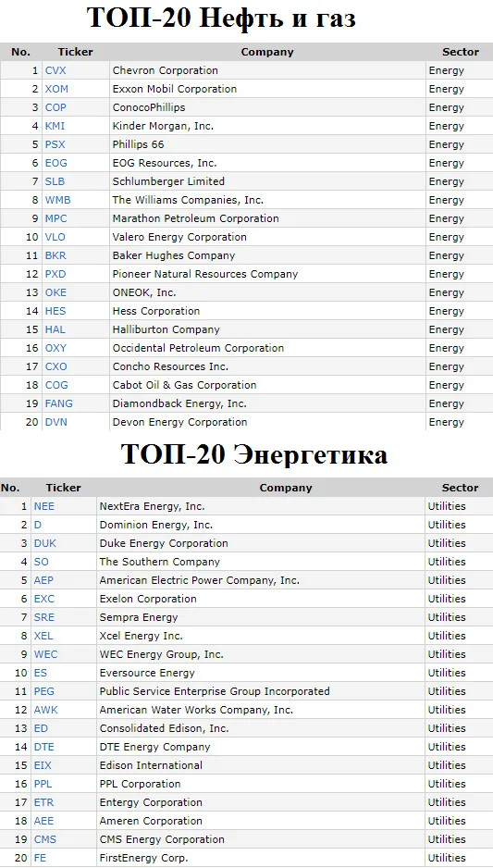Sort oil and gas table by Company header
This screenshot has width=493, height=868.
coord(267,52)
